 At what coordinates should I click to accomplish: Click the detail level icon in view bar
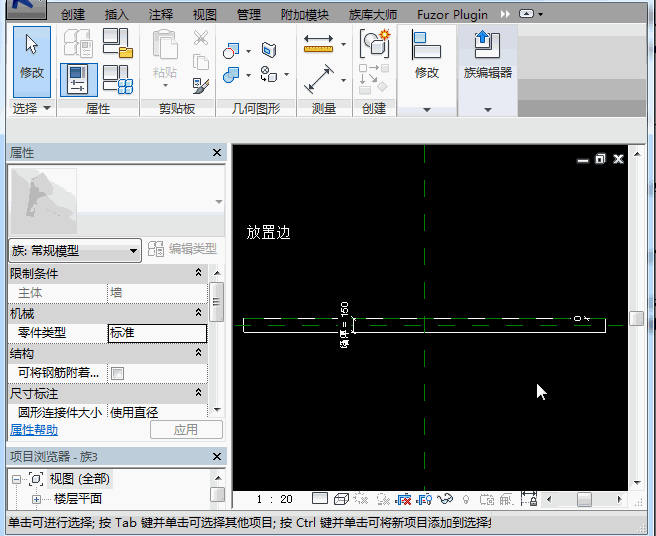pyautogui.click(x=320, y=499)
